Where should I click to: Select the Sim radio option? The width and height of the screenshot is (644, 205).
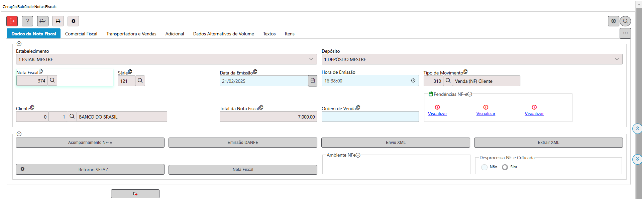pos(505,167)
